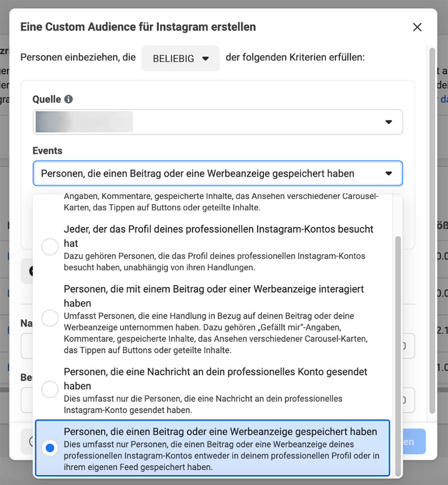The width and height of the screenshot is (448, 485).
Task: Choose 'Personen, die eine Nachricht ... gesendet haben'
Action: (212, 390)
